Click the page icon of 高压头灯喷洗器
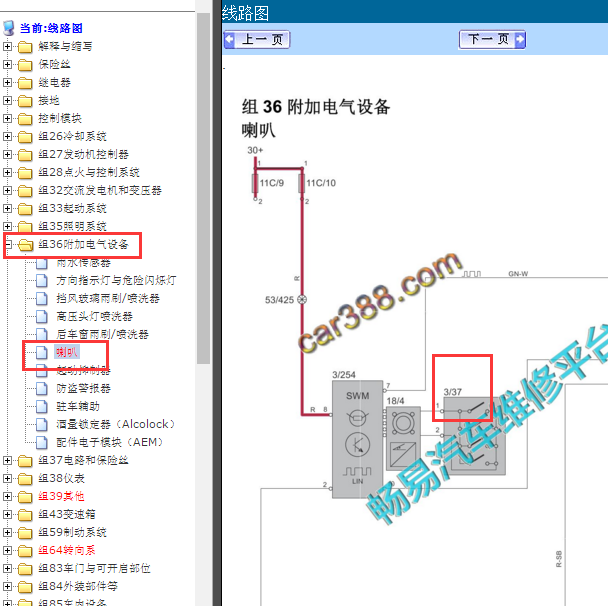 pos(41,317)
